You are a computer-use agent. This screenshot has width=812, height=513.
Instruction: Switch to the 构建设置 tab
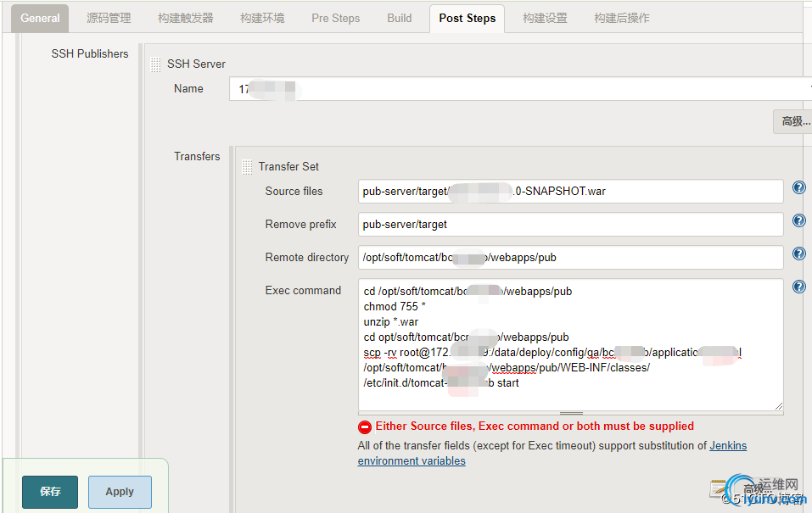(545, 18)
